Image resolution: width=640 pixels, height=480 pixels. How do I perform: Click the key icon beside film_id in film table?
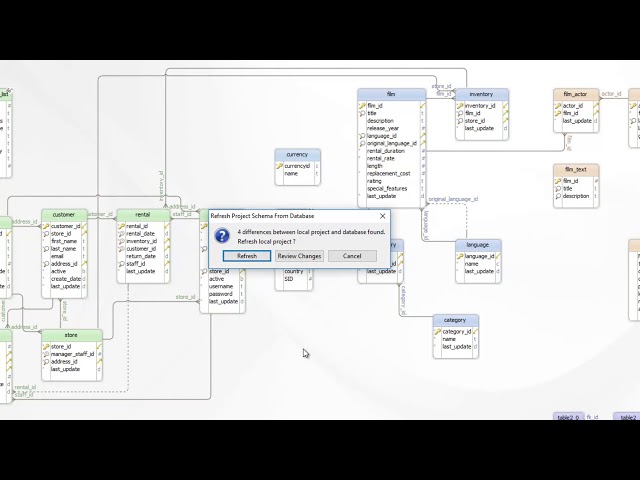(362, 106)
